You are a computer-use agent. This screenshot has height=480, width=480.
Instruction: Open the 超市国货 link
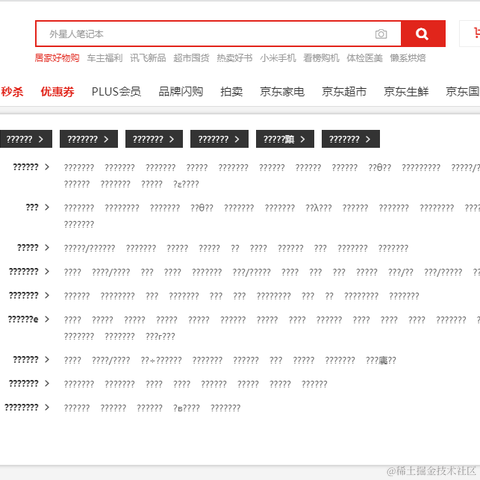pos(191,58)
